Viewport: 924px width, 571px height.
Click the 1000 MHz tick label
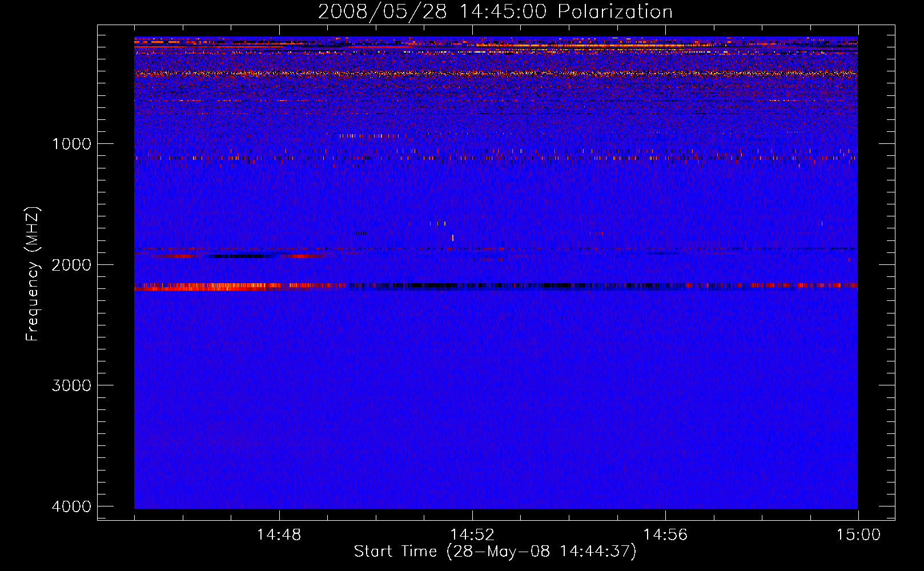[71, 143]
